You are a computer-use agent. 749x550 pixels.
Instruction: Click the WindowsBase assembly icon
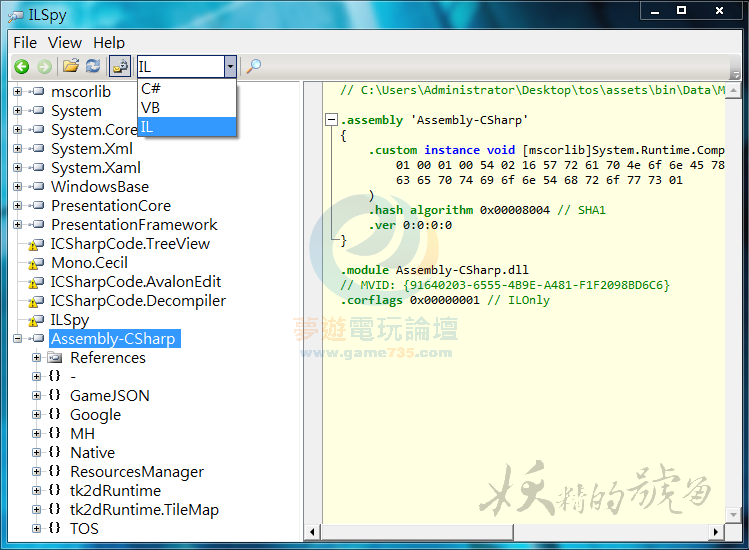point(37,186)
